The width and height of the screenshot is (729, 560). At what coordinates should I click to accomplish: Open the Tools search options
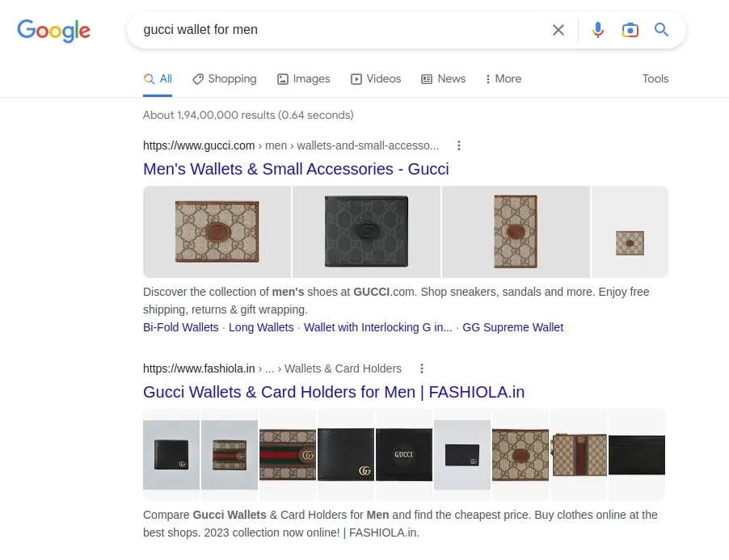(655, 78)
